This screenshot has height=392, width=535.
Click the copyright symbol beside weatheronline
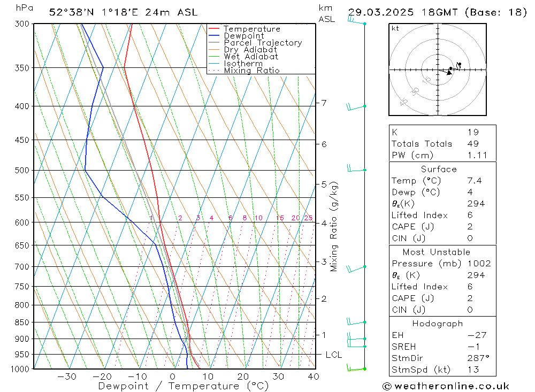387,386
